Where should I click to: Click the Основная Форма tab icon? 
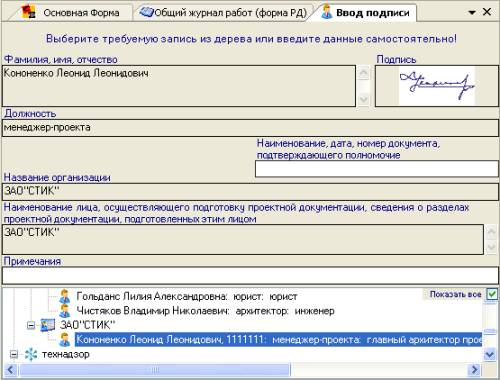point(28,12)
